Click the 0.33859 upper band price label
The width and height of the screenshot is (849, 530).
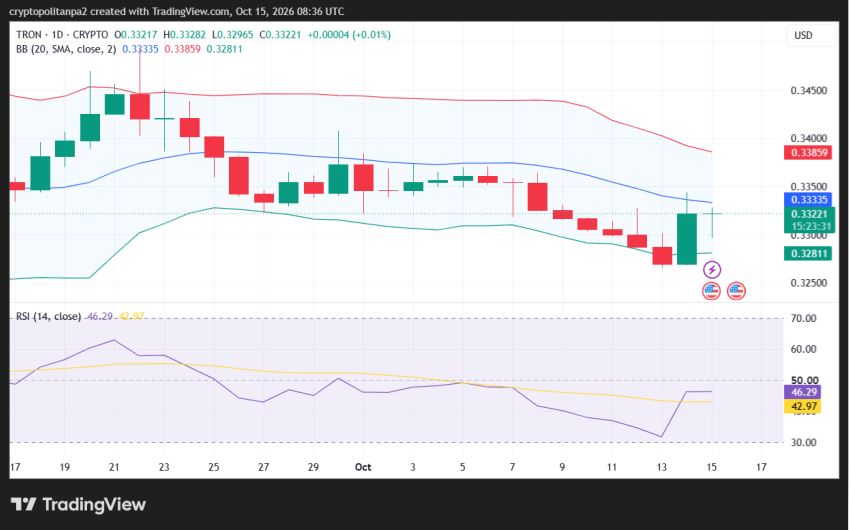point(808,153)
